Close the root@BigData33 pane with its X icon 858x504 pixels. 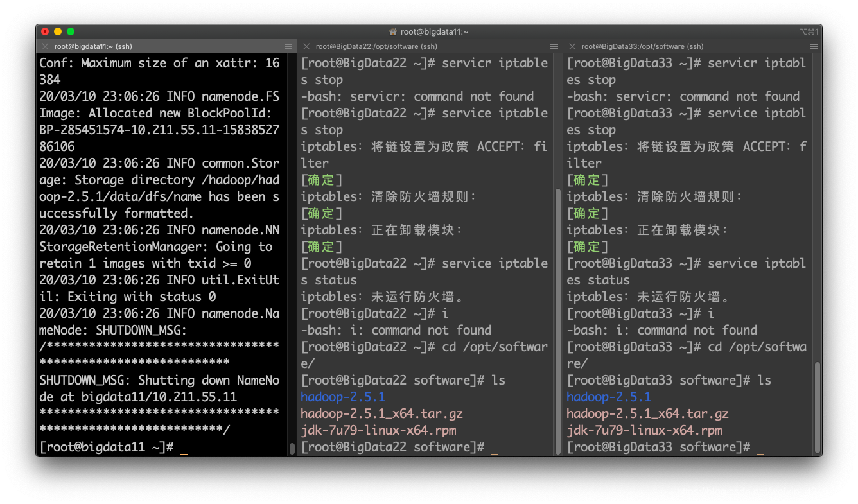(x=572, y=46)
